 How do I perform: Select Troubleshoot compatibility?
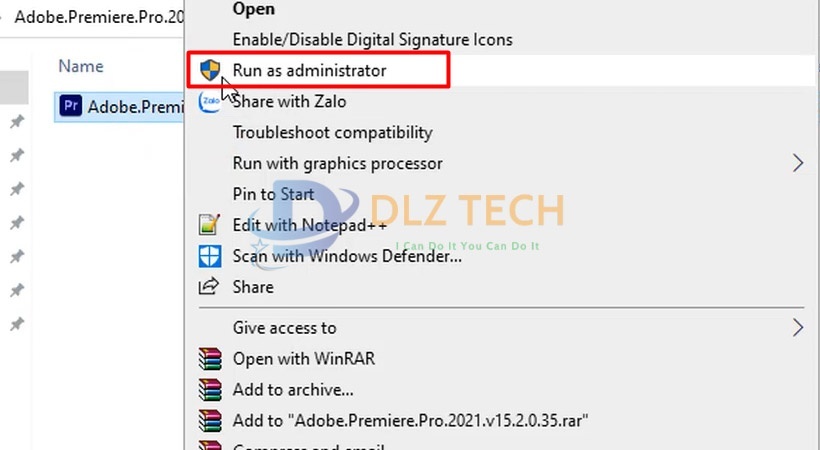333,132
